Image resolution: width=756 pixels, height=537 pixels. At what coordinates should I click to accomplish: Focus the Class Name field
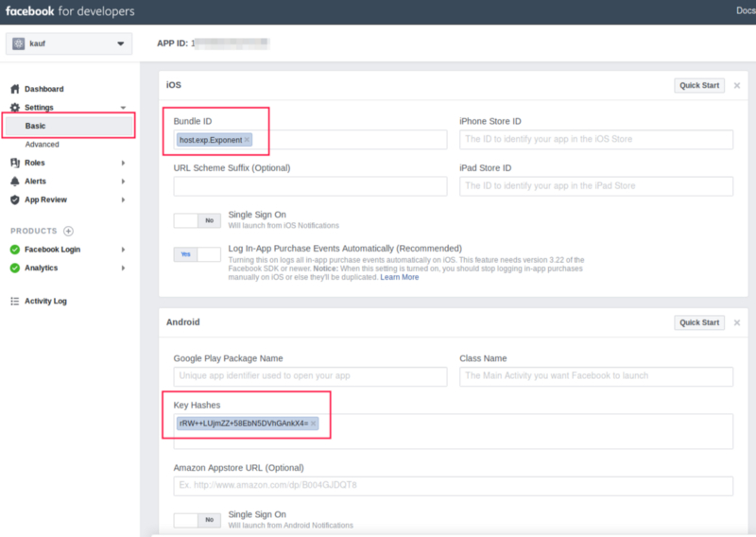coord(596,376)
